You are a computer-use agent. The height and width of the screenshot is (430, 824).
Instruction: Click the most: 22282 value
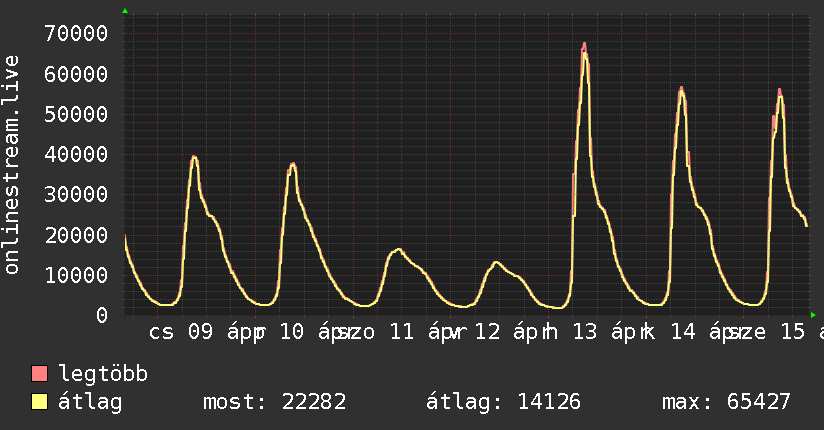click(274, 402)
